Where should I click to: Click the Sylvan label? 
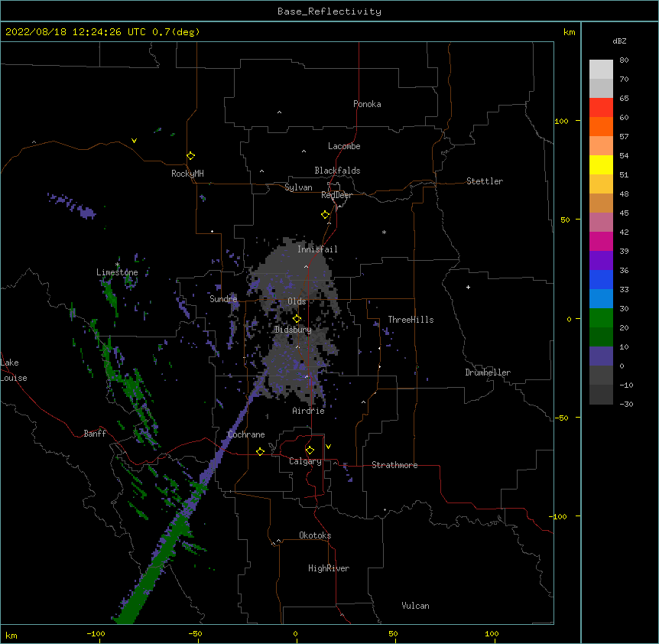pyautogui.click(x=298, y=187)
